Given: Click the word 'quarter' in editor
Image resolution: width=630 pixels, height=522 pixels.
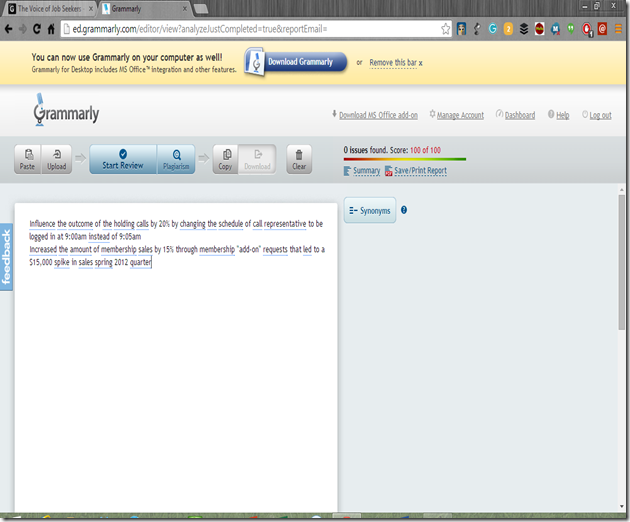Looking at the screenshot, I should (140, 262).
